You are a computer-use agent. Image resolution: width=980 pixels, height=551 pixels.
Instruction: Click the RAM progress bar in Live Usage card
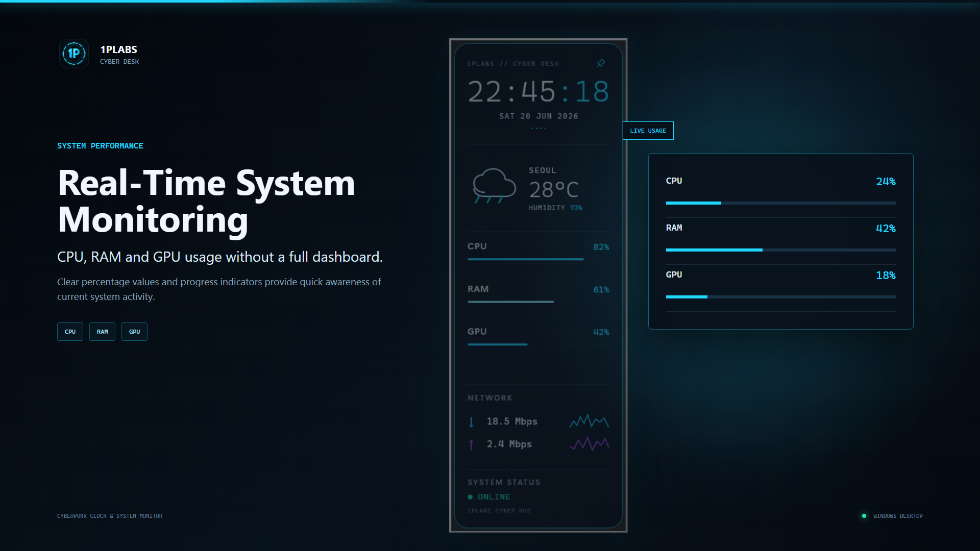pos(781,250)
